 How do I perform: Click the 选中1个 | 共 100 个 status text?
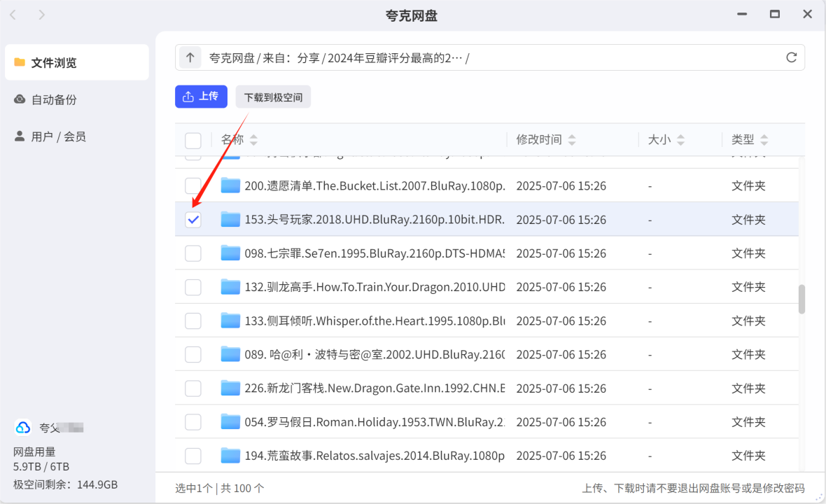220,488
